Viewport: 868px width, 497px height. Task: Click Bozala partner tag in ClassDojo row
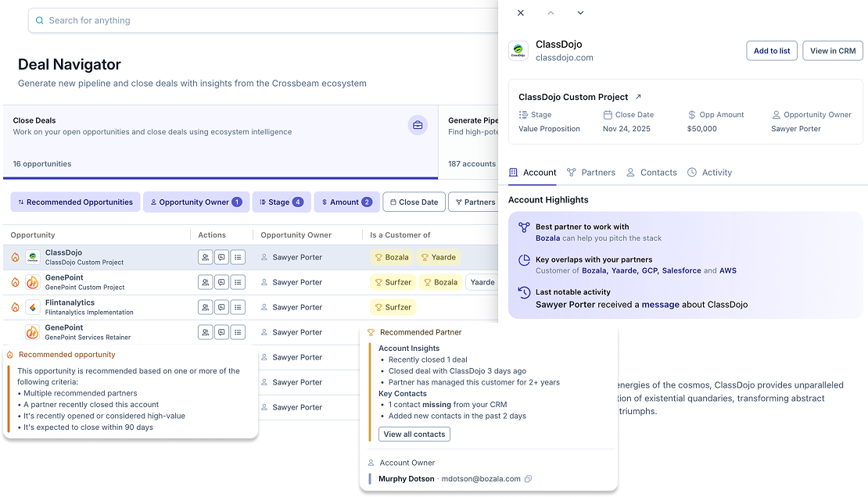[392, 257]
